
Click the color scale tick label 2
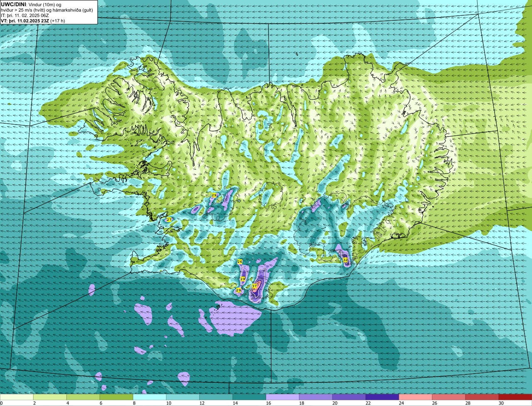[x=34, y=403]
